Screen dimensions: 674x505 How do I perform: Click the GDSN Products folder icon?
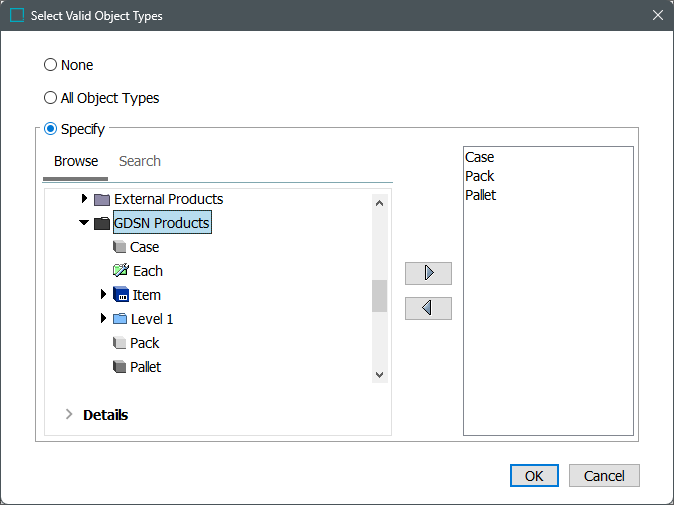[102, 223]
